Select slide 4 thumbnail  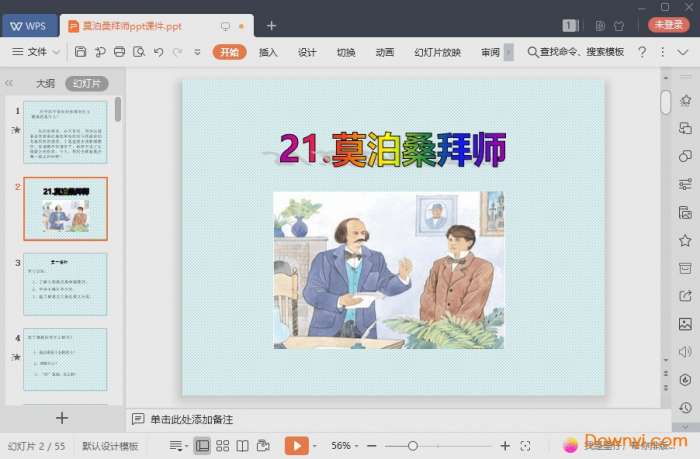tap(65, 360)
